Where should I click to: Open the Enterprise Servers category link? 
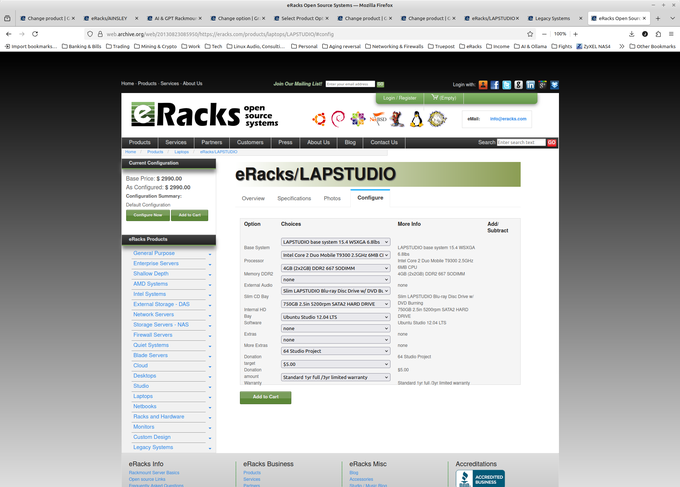click(x=156, y=263)
